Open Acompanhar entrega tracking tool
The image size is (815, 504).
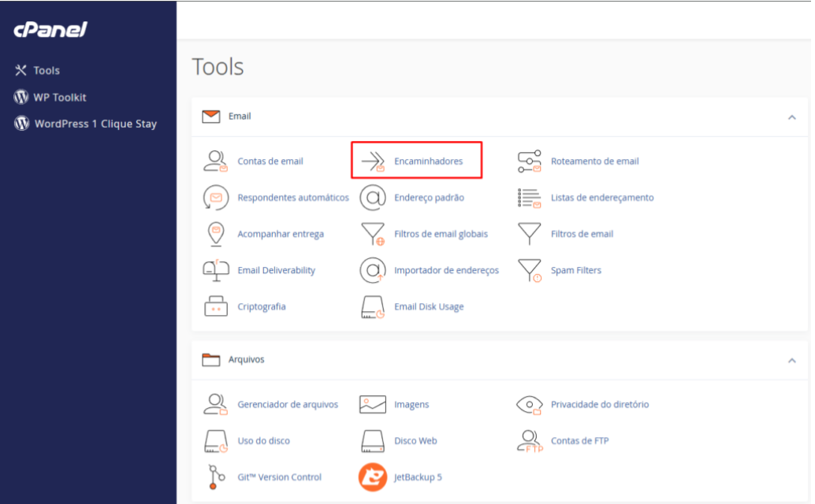point(282,234)
